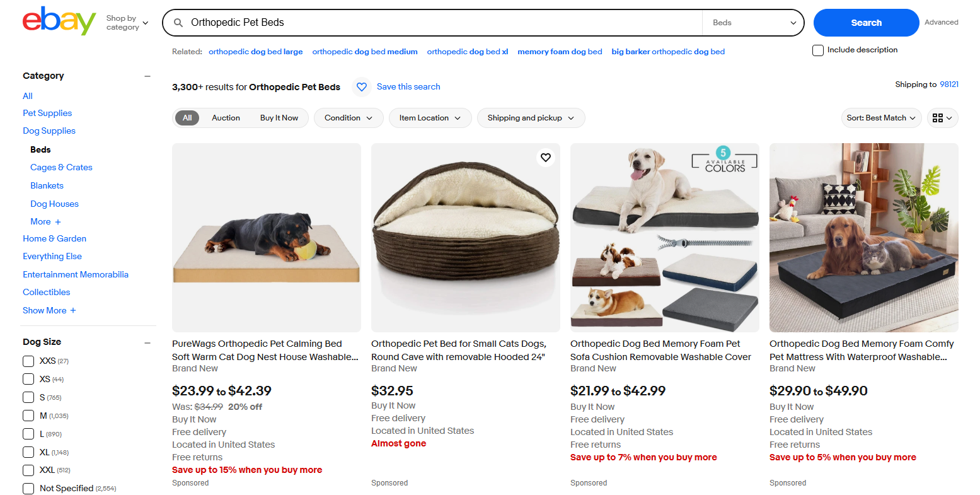This screenshot has width=980, height=495.
Task: Open the memory foam dog bed related link
Action: (x=559, y=51)
